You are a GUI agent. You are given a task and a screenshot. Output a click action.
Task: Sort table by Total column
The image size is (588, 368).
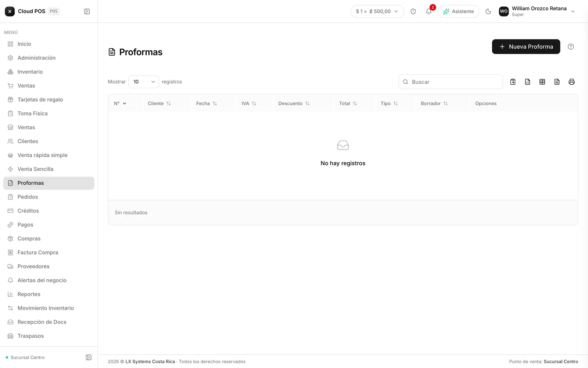pos(348,103)
